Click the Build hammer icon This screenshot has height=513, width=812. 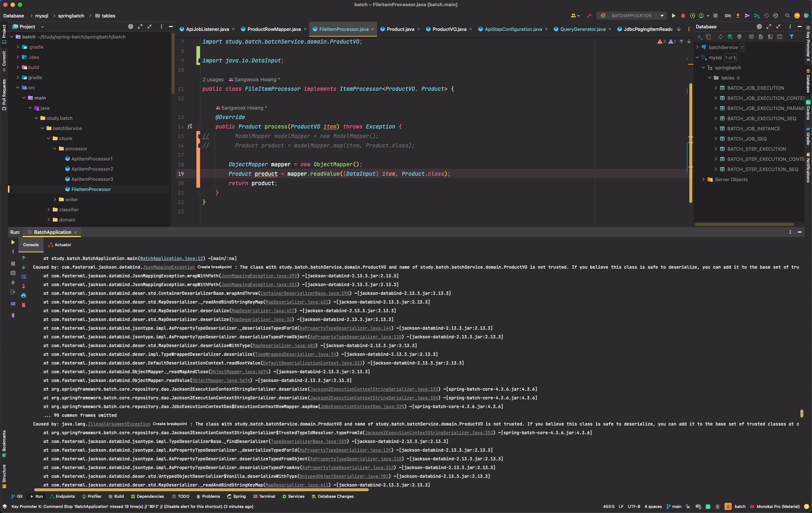click(x=589, y=16)
